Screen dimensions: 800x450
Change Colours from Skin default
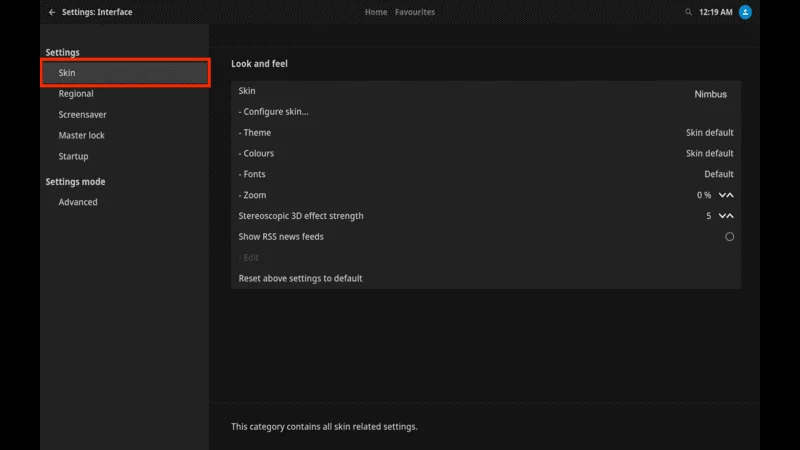[486, 154]
